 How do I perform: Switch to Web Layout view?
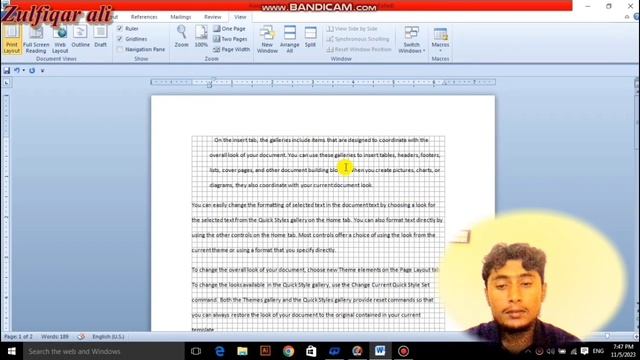pyautogui.click(x=60, y=39)
